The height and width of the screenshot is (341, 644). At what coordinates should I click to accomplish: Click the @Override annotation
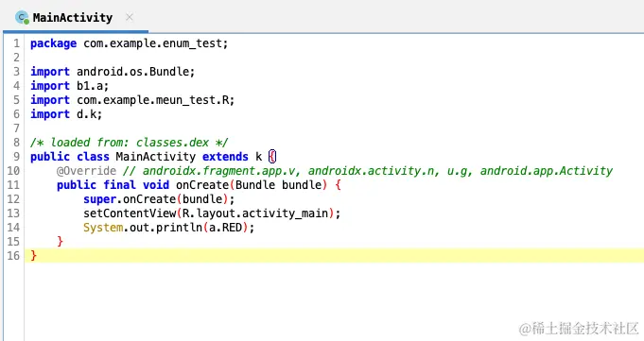[86, 171]
